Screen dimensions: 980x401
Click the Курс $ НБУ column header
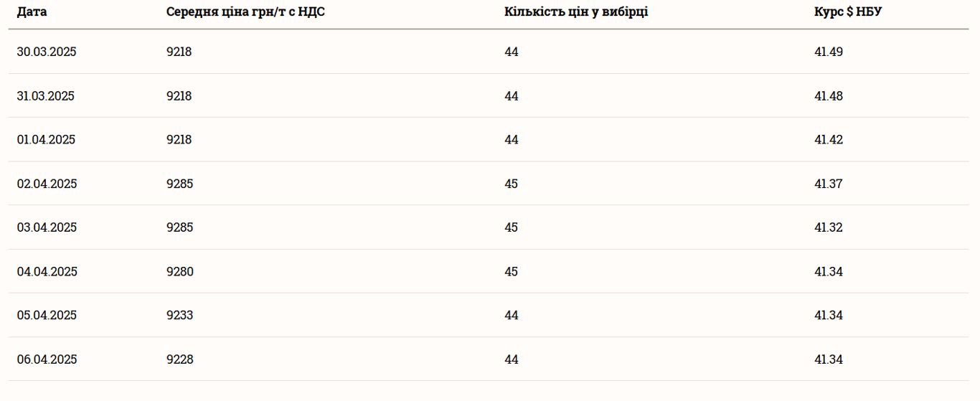tap(848, 12)
